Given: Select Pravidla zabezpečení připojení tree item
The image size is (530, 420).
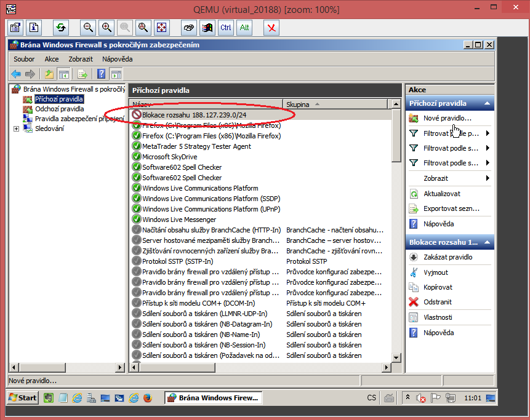Looking at the screenshot, I should point(80,119).
